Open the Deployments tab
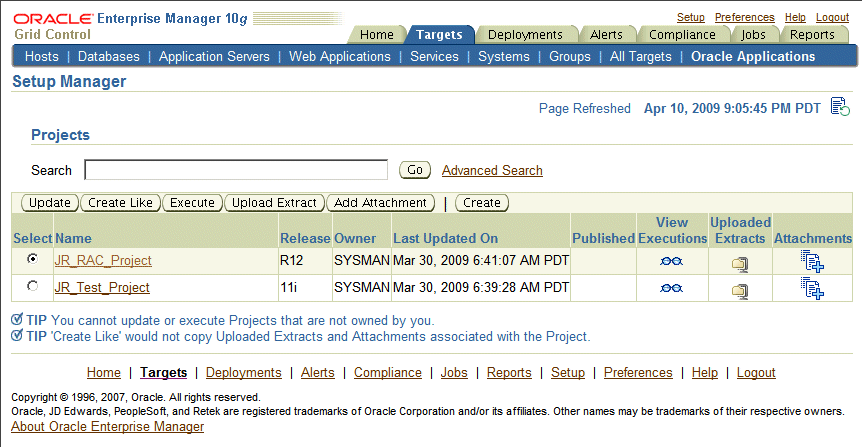The width and height of the screenshot is (862, 447). tap(525, 35)
